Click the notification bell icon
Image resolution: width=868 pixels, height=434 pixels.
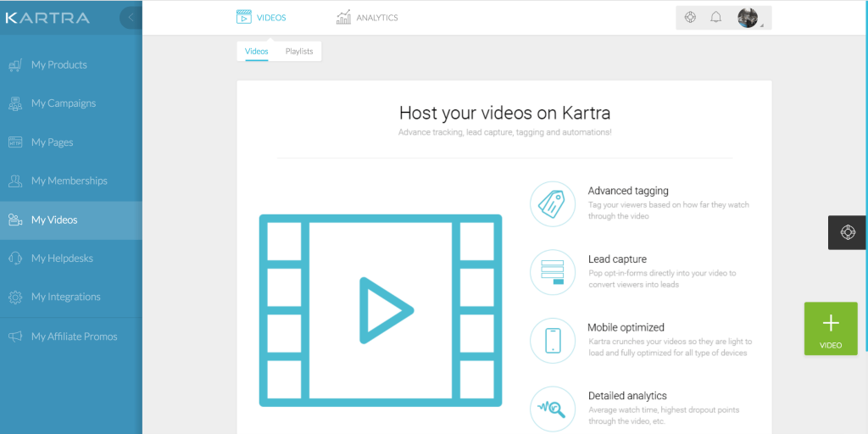tap(715, 18)
